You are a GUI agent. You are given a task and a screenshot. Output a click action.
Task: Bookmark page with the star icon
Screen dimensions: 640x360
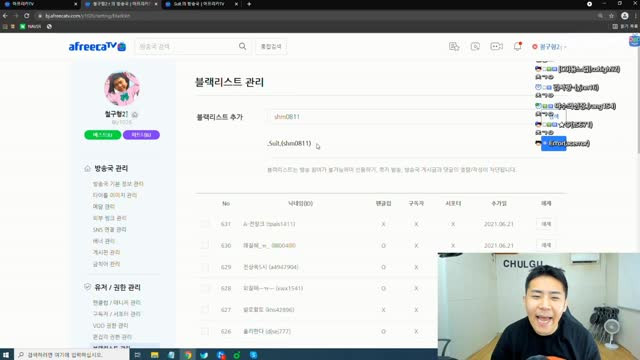[611, 16]
